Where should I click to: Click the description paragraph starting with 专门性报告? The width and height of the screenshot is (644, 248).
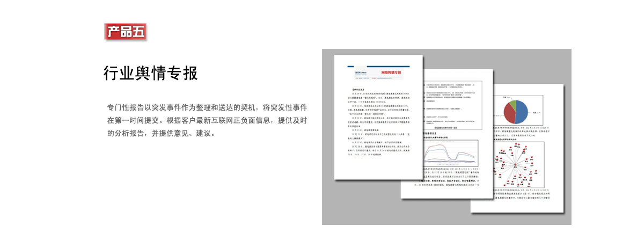(x=207, y=120)
